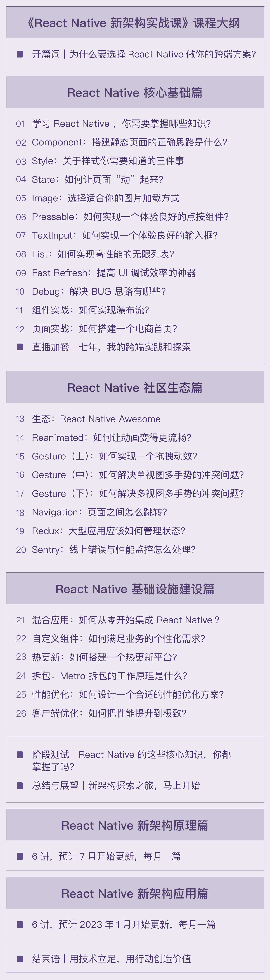The width and height of the screenshot is (270, 980).
Task: Click the square bullet next to 直播加餐
Action: click(20, 347)
